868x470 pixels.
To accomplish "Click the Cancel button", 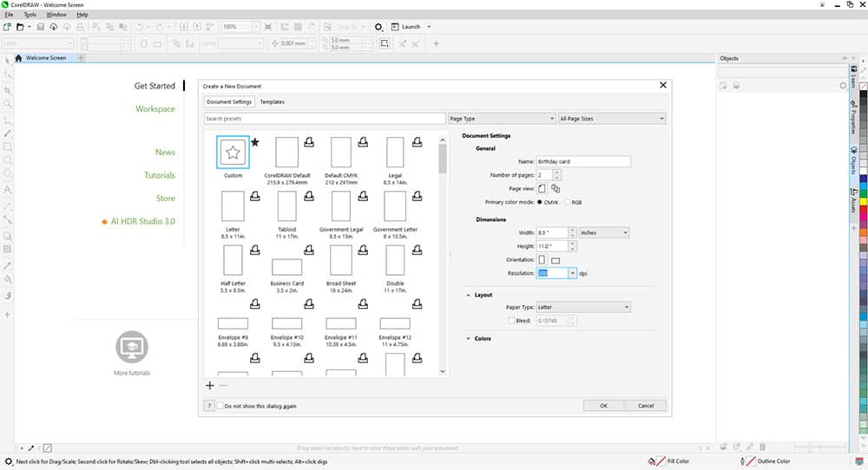I will click(x=646, y=406).
